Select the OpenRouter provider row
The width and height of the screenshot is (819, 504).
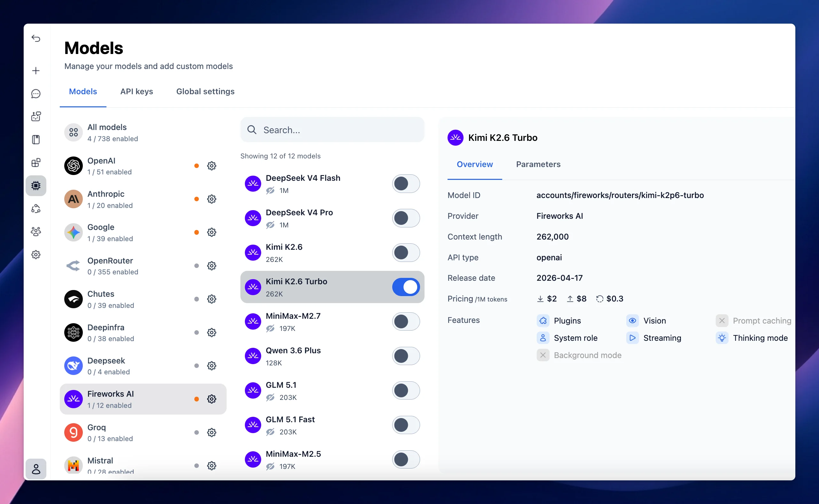(x=143, y=266)
